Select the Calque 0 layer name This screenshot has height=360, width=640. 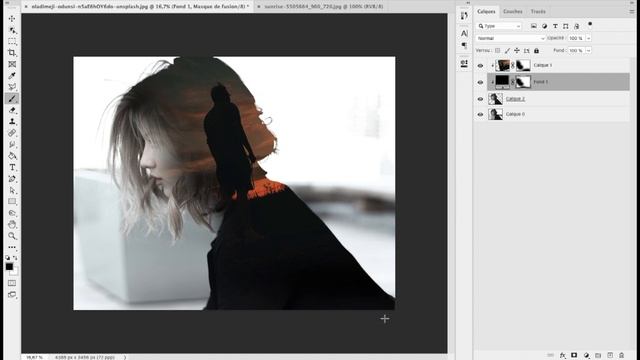515,114
